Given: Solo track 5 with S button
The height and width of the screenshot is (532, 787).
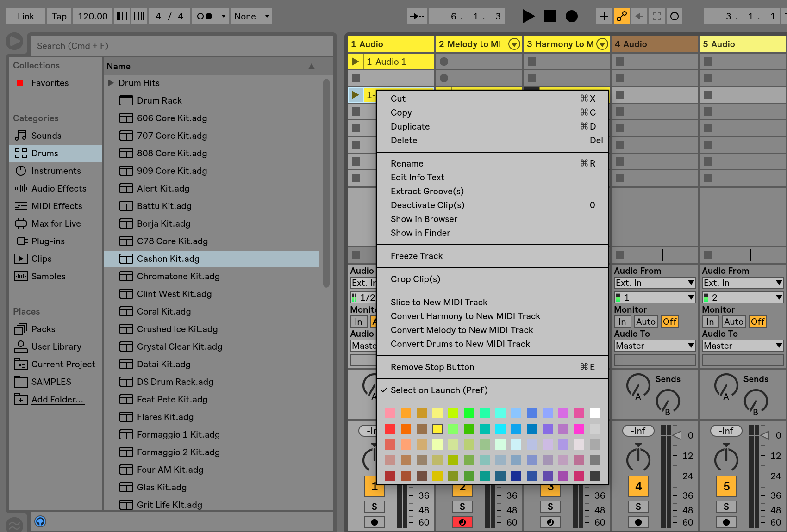Looking at the screenshot, I should (726, 507).
